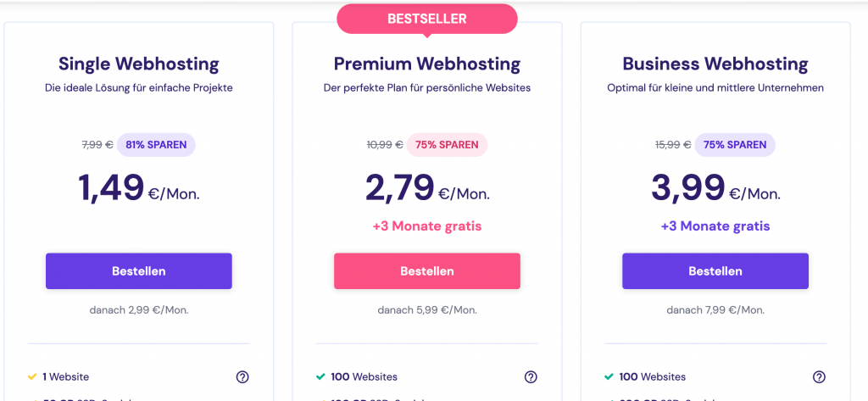Viewport: 868px width, 401px height.
Task: Order the Business Webhosting plan via Bestellen
Action: coord(715,271)
